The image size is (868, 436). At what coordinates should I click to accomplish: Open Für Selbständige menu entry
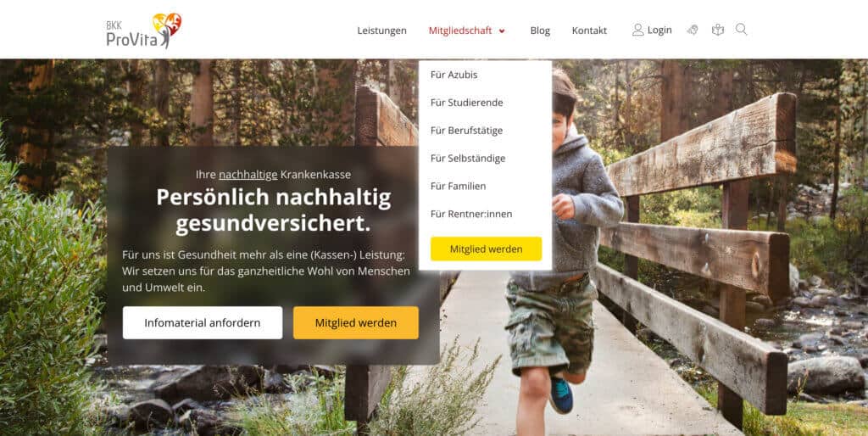coord(468,159)
